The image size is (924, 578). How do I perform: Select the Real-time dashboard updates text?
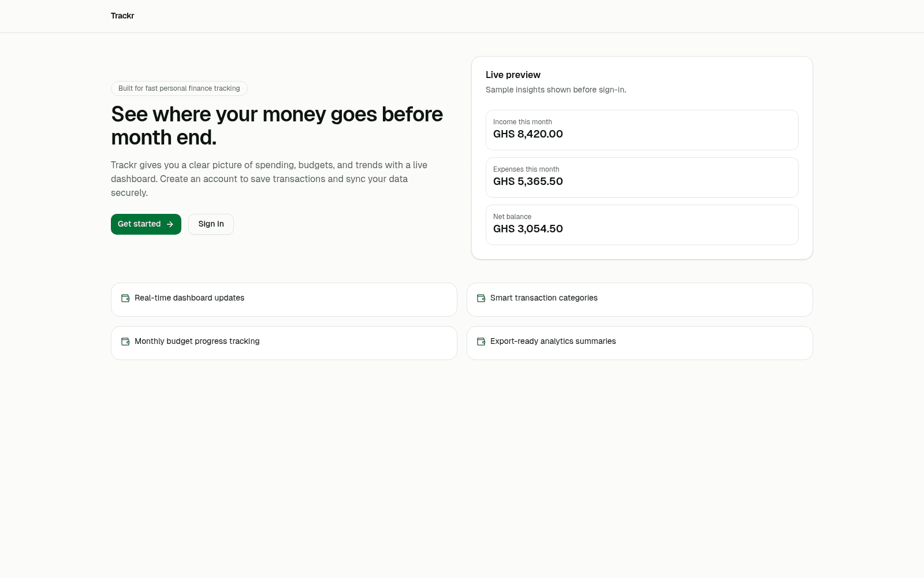(x=189, y=298)
